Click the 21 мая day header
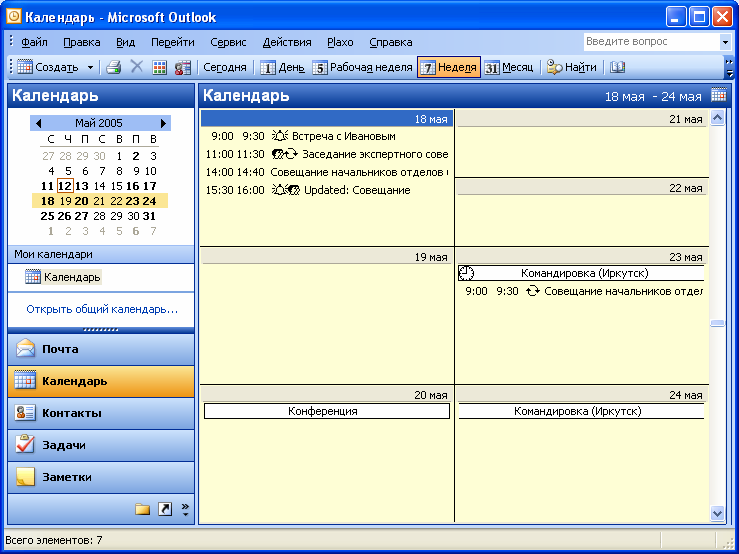Image resolution: width=739 pixels, height=554 pixels. 583,119
